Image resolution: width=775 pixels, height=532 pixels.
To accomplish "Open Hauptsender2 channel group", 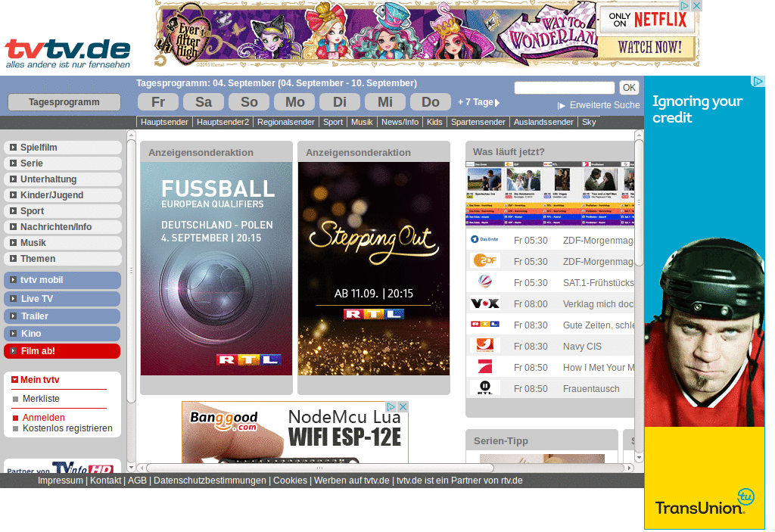I will [x=223, y=122].
